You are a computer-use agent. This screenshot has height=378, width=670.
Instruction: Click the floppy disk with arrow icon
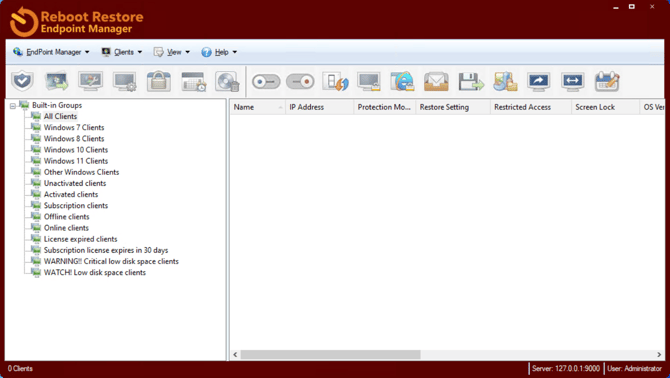(x=470, y=81)
